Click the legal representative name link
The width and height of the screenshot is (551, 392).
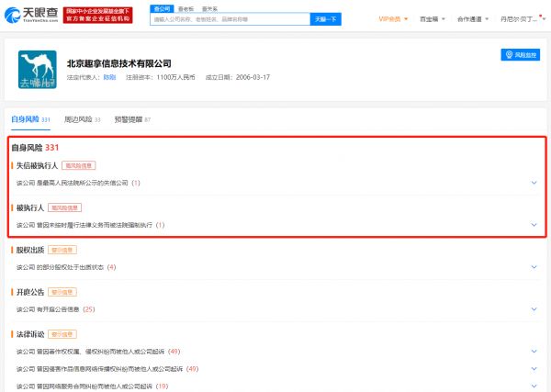click(109, 77)
